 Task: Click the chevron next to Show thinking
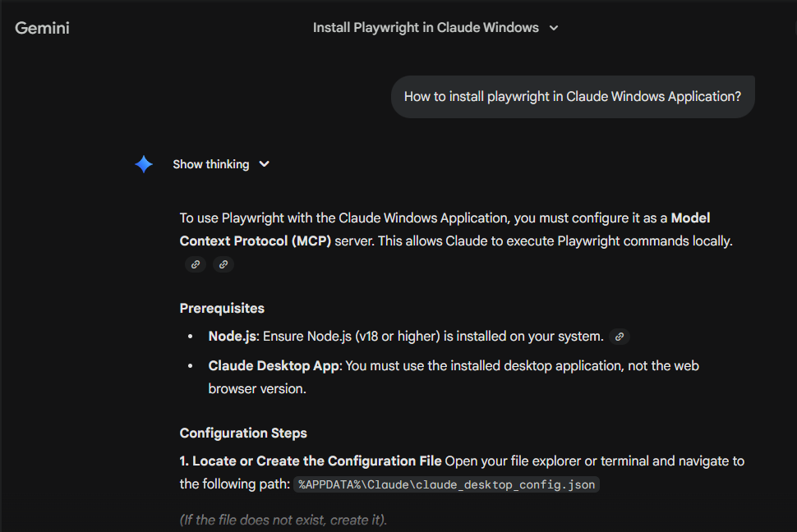click(x=264, y=164)
